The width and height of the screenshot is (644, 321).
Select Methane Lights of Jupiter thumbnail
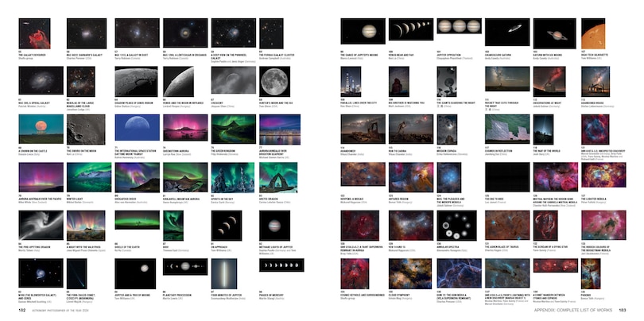click(x=275, y=226)
